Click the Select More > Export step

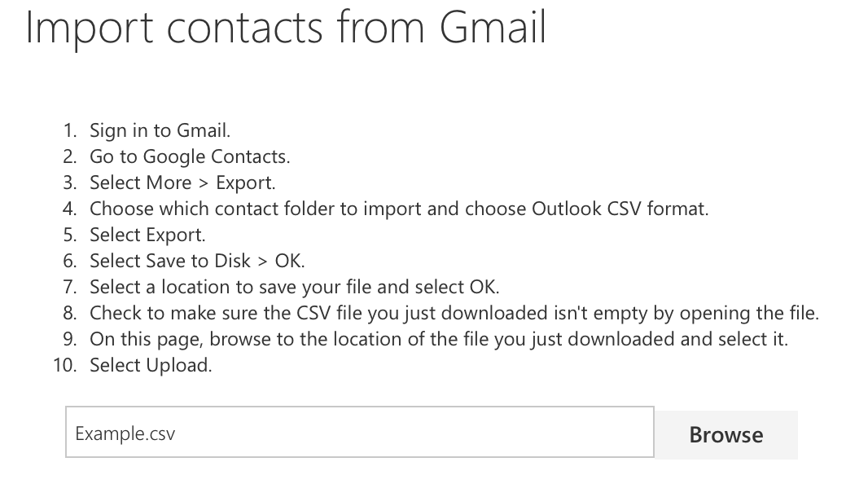(x=182, y=183)
